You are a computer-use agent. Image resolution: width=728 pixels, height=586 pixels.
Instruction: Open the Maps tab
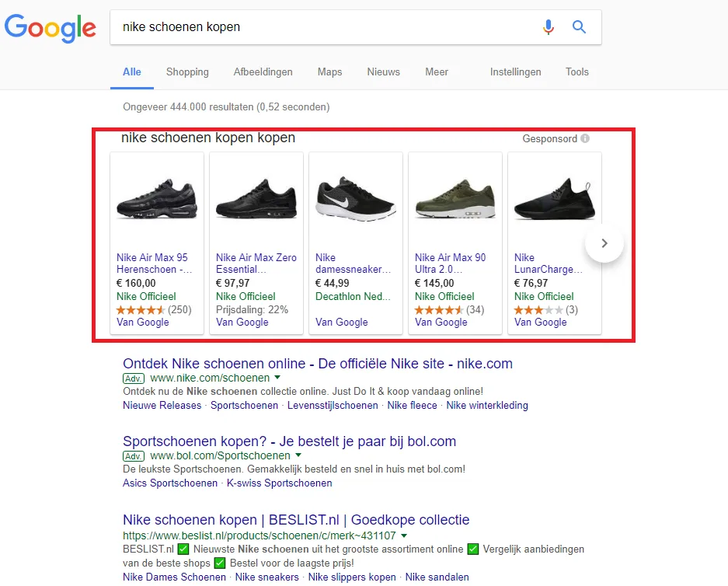(x=329, y=72)
